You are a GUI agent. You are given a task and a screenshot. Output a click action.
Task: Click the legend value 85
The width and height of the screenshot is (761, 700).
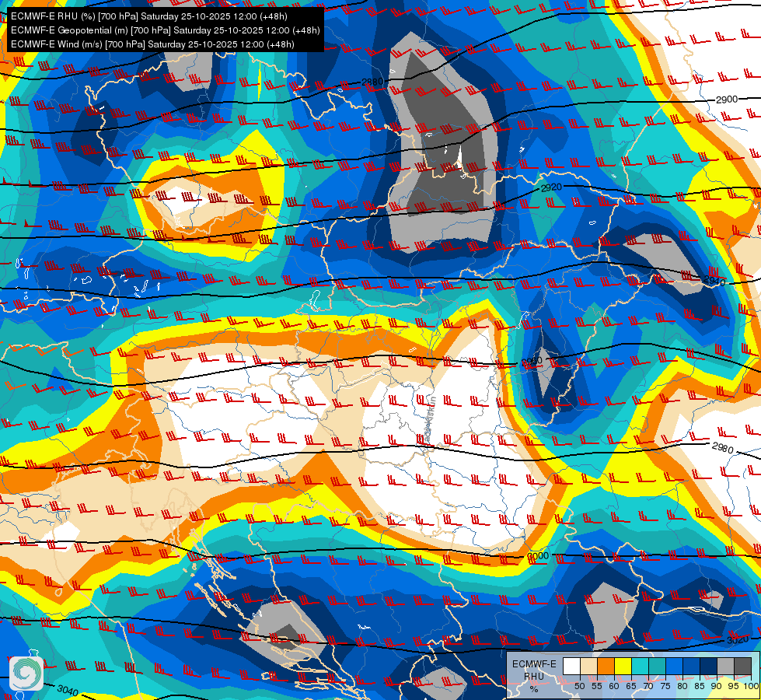[x=700, y=687]
